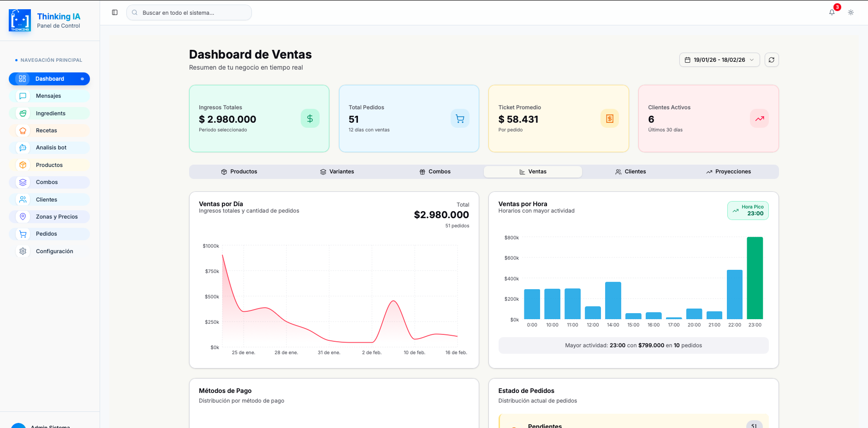Select the Ingredients avocado icon in sidebar
The width and height of the screenshot is (868, 428).
click(22, 113)
